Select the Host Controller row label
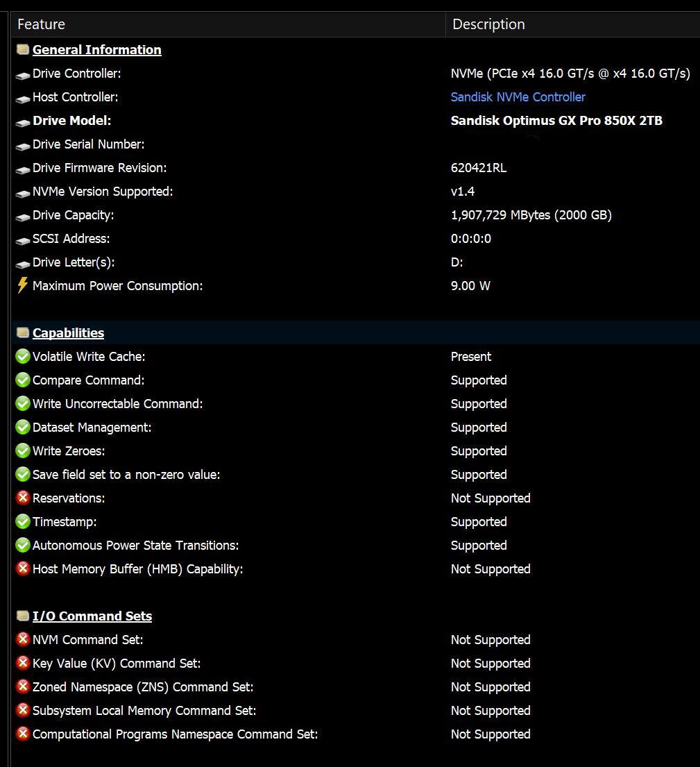Viewport: 700px width, 767px height. pyautogui.click(x=76, y=97)
